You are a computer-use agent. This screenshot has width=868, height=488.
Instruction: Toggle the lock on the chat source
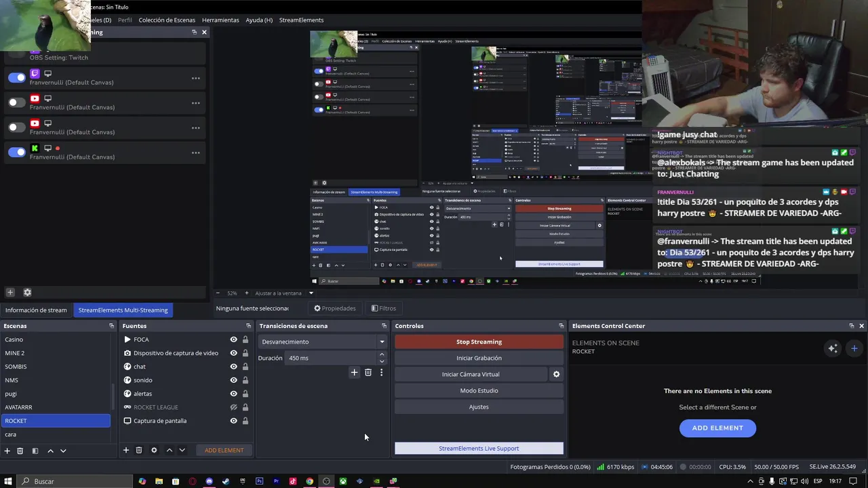coord(245,367)
